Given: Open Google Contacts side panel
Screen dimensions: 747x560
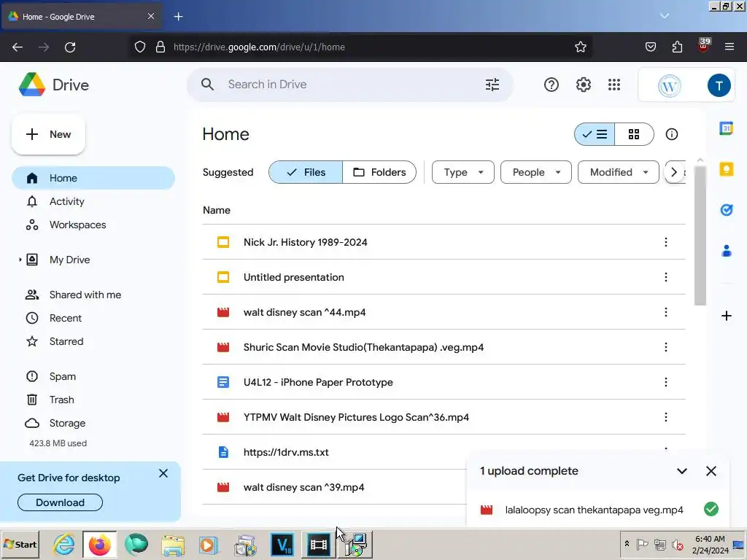Looking at the screenshot, I should 726,251.
